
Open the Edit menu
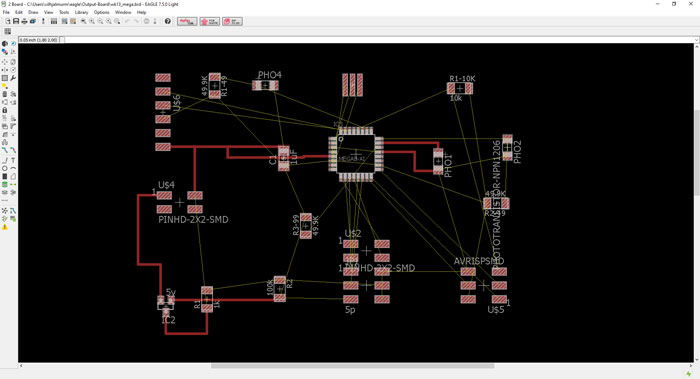click(19, 12)
